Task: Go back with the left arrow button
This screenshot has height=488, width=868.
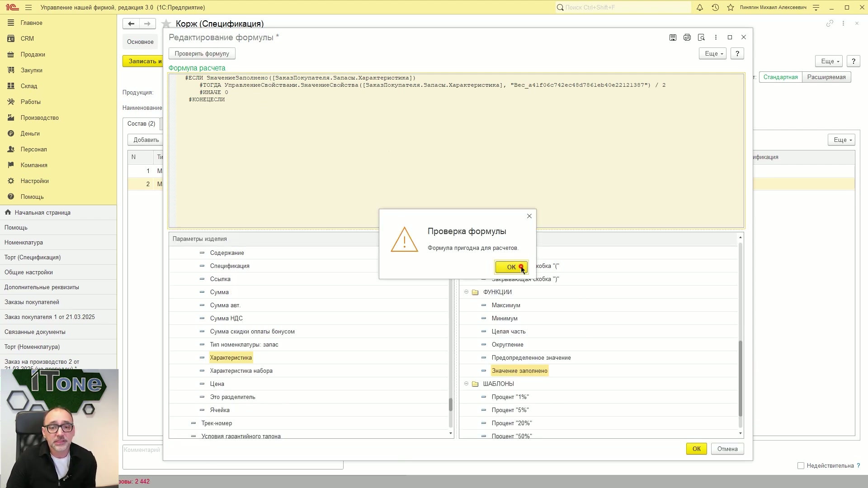Action: click(x=131, y=23)
